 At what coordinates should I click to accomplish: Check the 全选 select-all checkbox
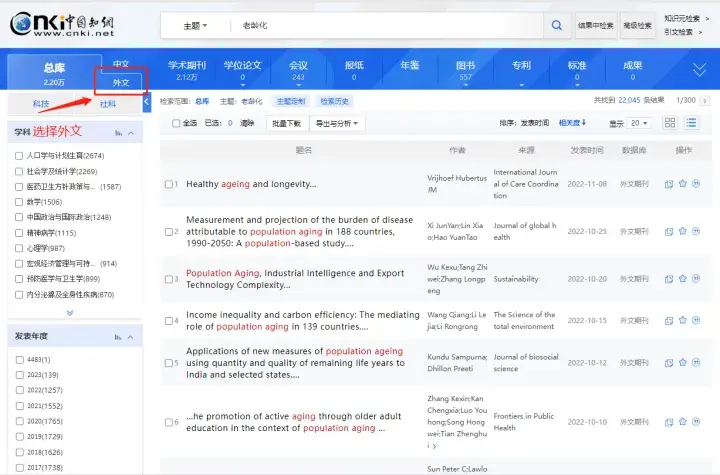pyautogui.click(x=177, y=124)
